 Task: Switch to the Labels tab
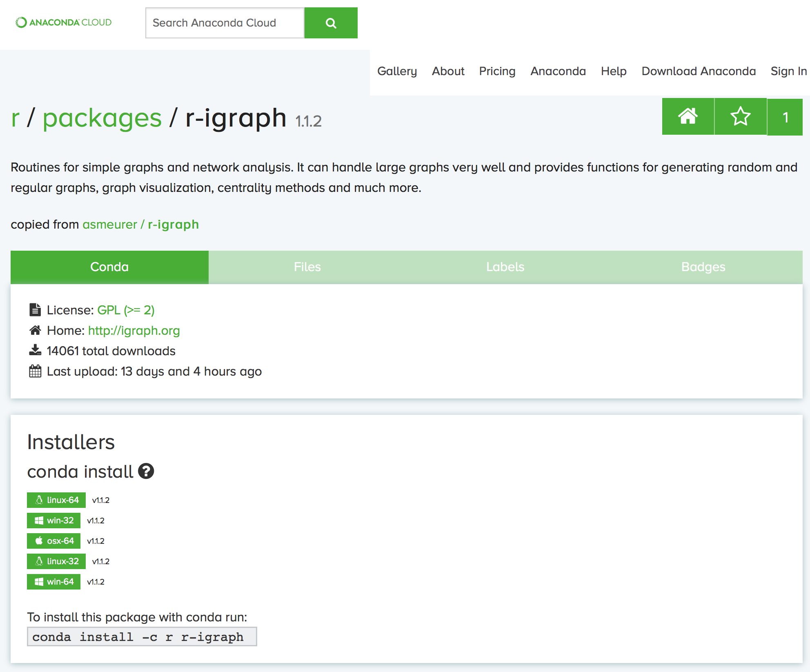click(x=505, y=267)
